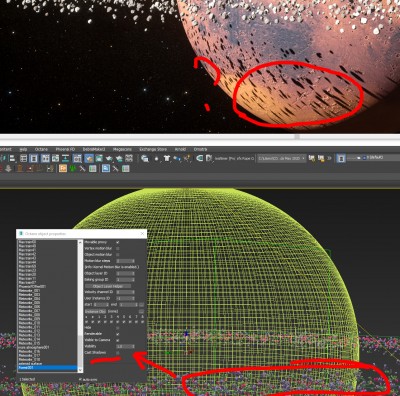Viewport: 400px width, 396px height.
Task: Enable the Vertex motion blur checkbox
Action: (117, 248)
